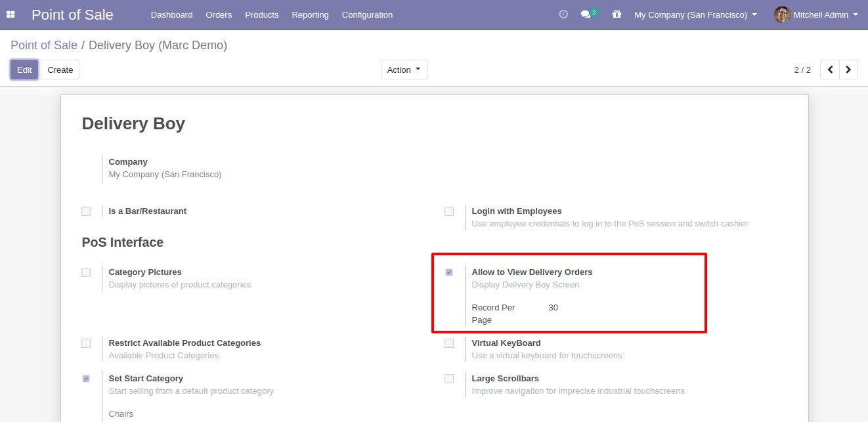Screen dimensions: 868x422
Task: Toggle Allow to View Delivery Orders checkbox
Action: [449, 272]
